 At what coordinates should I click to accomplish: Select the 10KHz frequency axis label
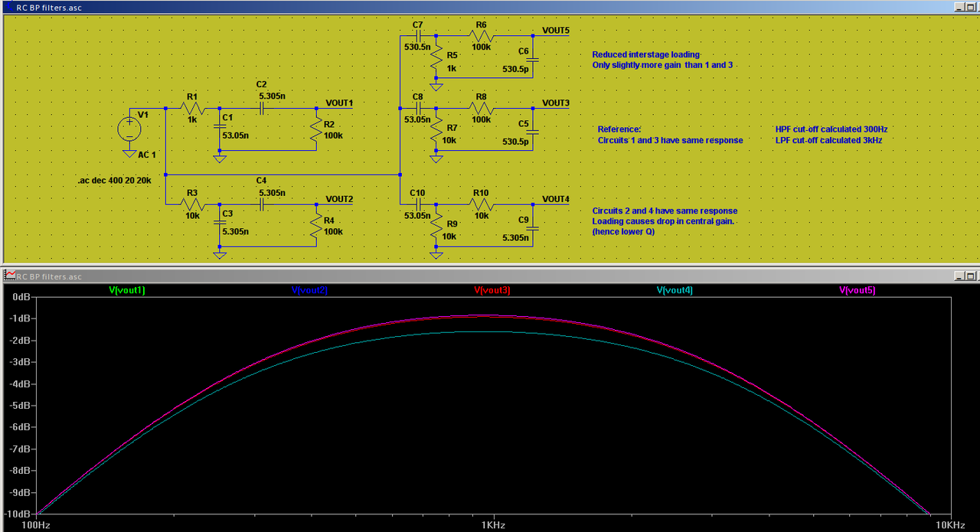pos(949,525)
